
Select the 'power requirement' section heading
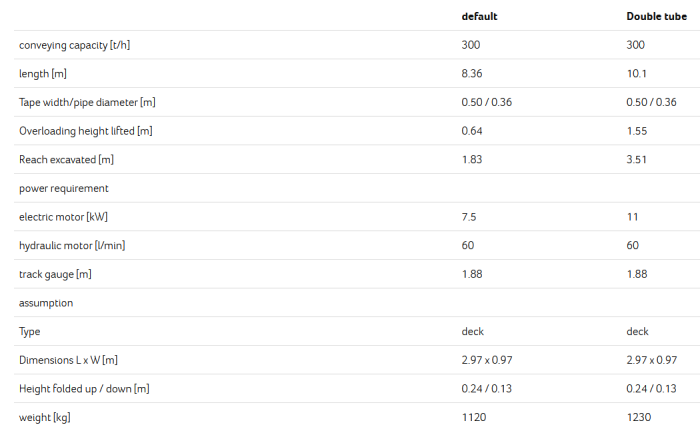(64, 188)
